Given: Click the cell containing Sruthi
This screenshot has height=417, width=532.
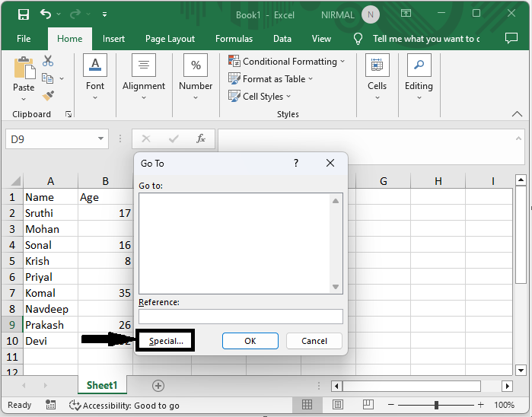Looking at the screenshot, I should tap(50, 213).
